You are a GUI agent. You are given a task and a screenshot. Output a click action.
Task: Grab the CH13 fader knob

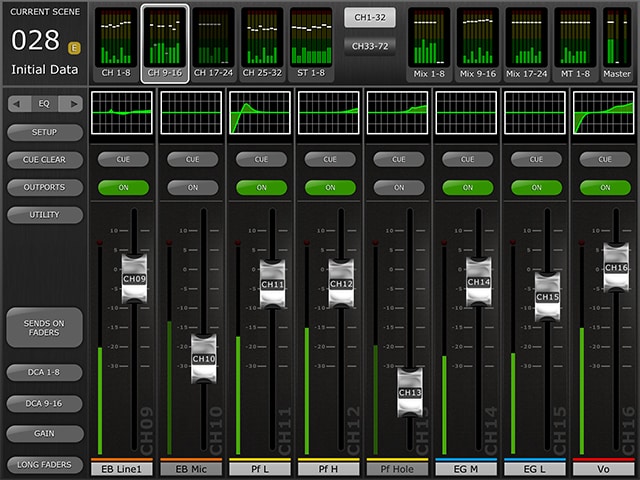point(410,392)
